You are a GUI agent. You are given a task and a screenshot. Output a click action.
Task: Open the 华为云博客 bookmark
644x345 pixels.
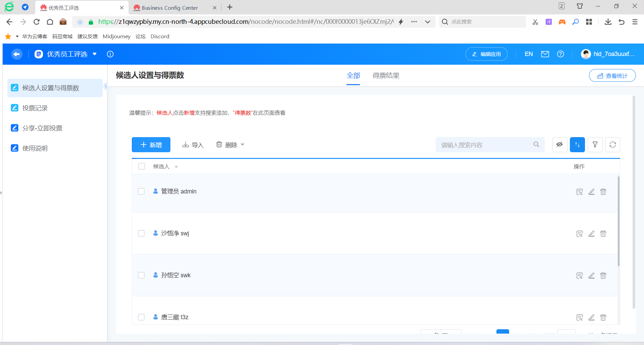[35, 37]
